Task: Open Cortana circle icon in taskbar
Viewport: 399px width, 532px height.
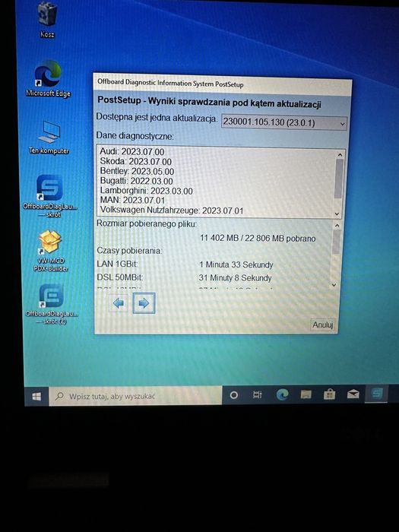Action: (233, 395)
